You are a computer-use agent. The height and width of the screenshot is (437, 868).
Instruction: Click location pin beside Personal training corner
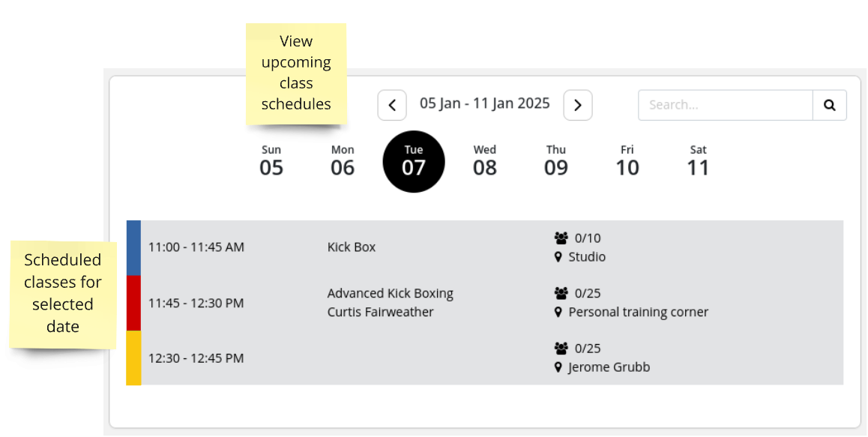click(x=558, y=312)
